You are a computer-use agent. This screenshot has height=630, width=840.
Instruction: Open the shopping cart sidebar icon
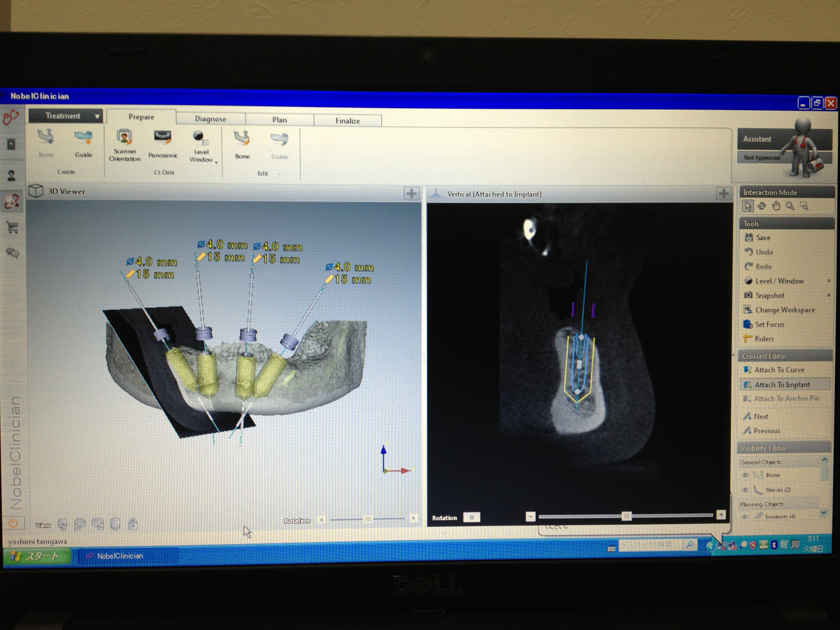tap(12, 227)
